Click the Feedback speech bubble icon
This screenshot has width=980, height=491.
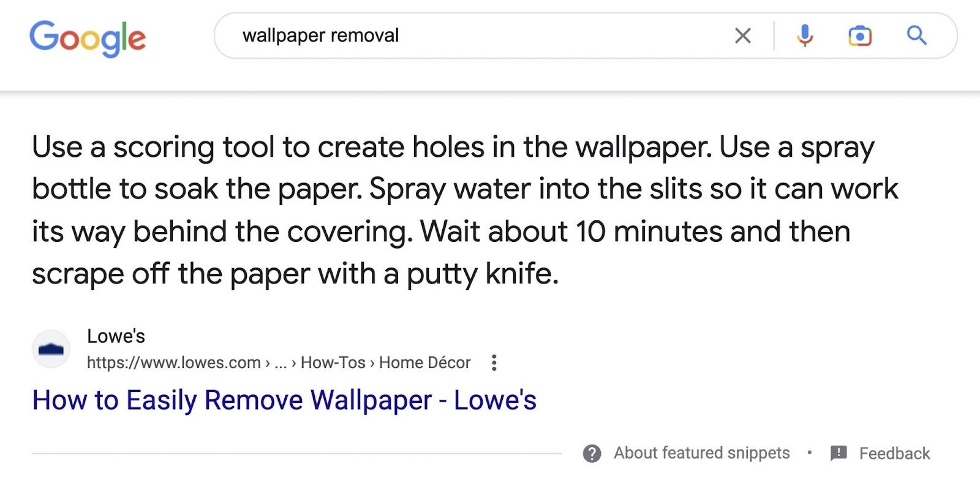839,453
